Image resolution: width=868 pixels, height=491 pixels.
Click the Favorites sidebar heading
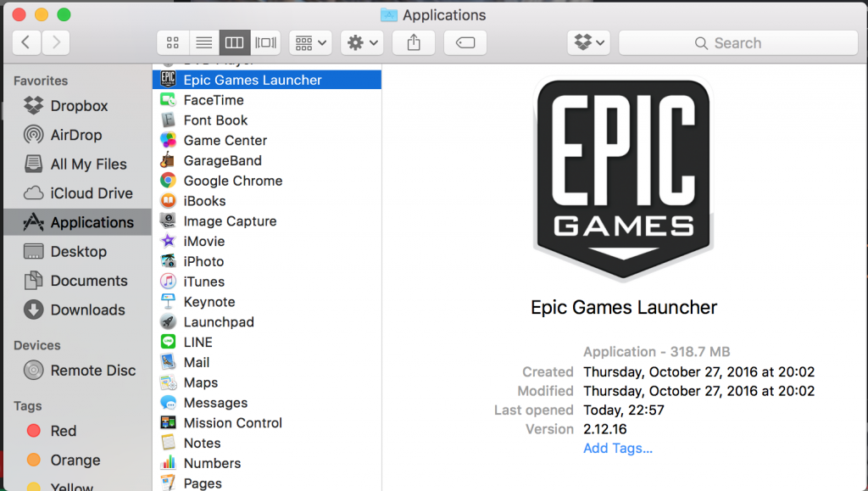(41, 81)
